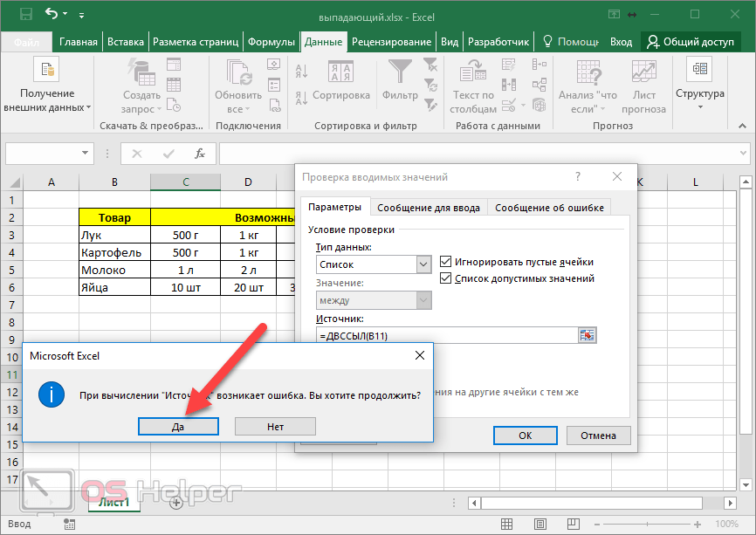Open the Формулы ribbon tab
Image resolution: width=756 pixels, height=535 pixels.
(271, 42)
